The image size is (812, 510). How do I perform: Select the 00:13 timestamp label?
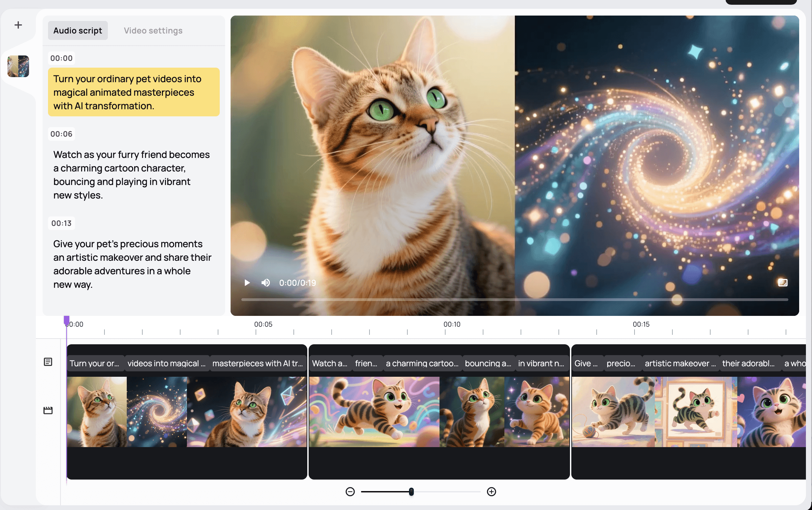point(61,223)
